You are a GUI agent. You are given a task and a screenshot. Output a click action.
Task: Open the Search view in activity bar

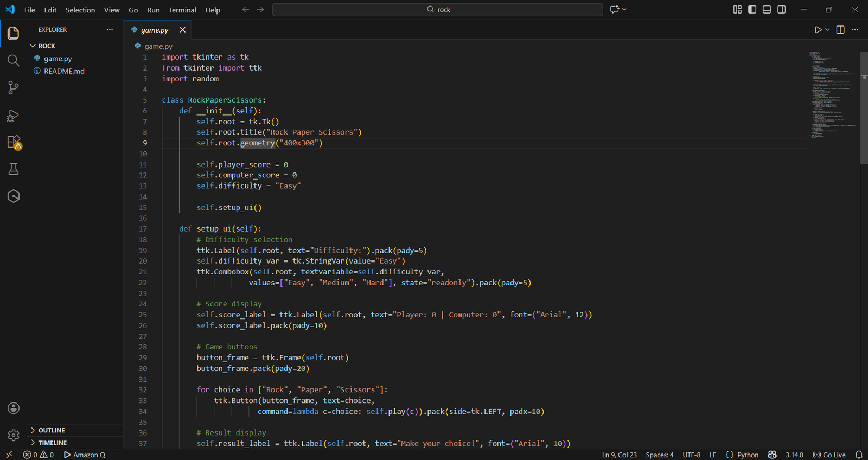14,60
